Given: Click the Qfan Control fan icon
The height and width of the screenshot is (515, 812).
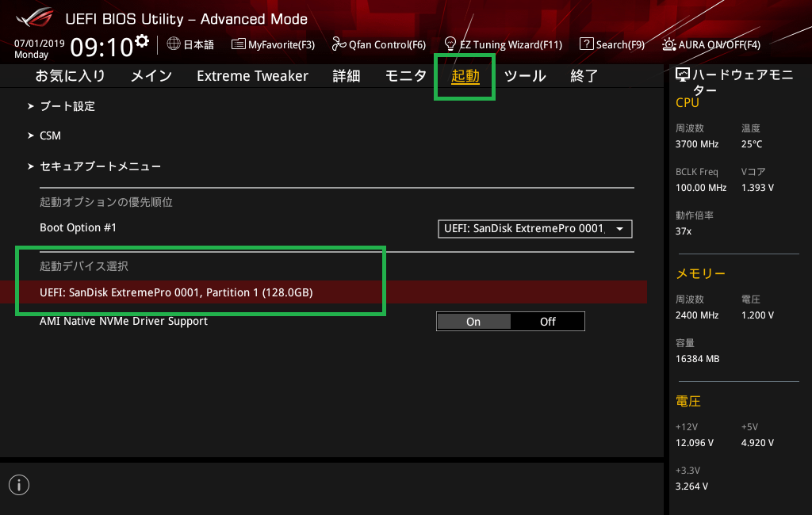Looking at the screenshot, I should (x=339, y=44).
